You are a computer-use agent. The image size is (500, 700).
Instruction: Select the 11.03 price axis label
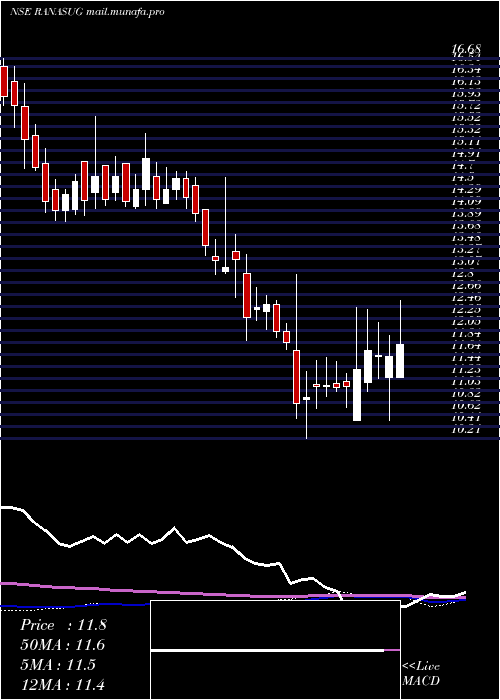click(466, 382)
